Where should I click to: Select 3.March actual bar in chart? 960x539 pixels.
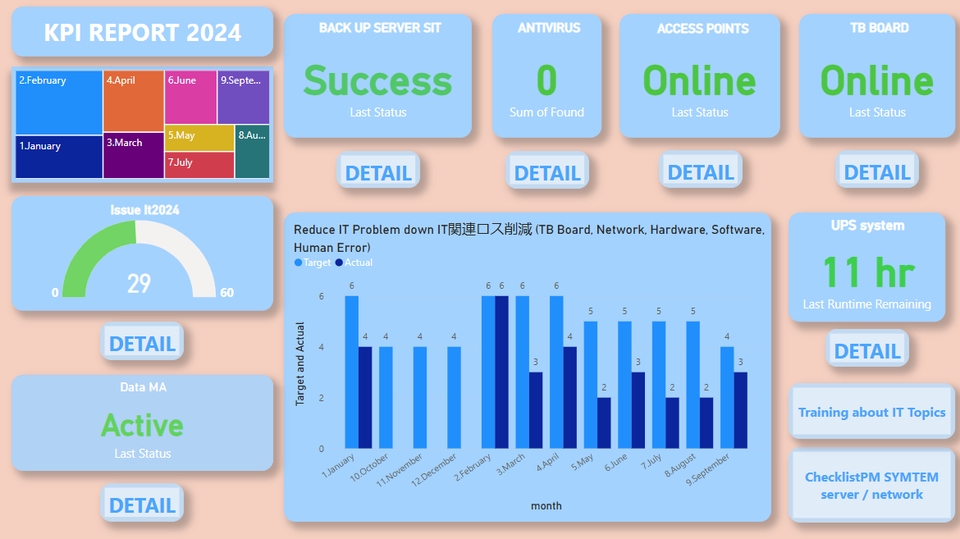click(x=536, y=410)
